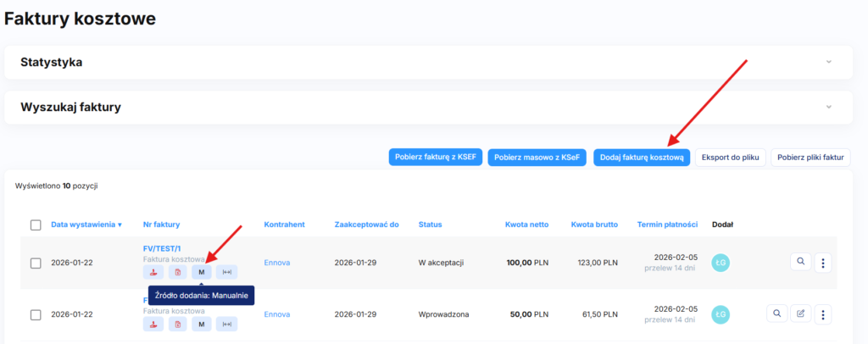This screenshot has height=344, width=868.
Task: Check the first invoice row checkbox
Action: pyautogui.click(x=36, y=263)
